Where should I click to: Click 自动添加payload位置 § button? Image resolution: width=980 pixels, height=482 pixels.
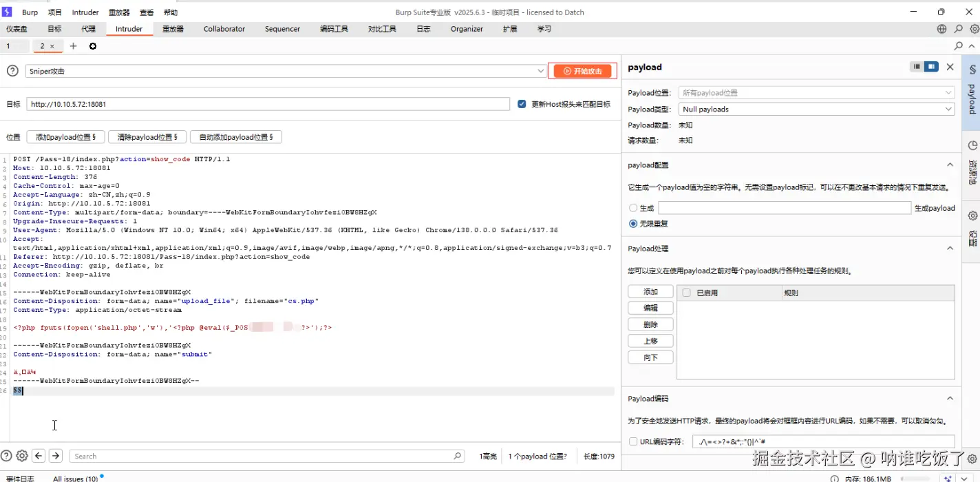point(235,137)
